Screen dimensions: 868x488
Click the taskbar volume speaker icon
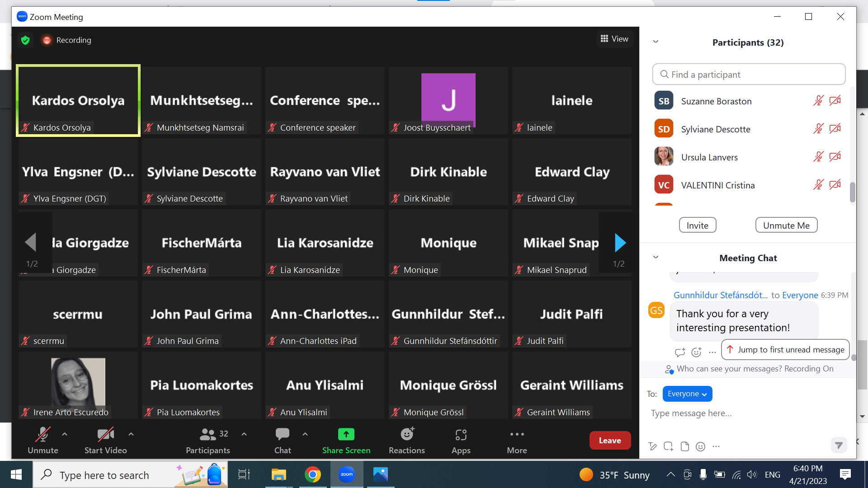point(751,474)
